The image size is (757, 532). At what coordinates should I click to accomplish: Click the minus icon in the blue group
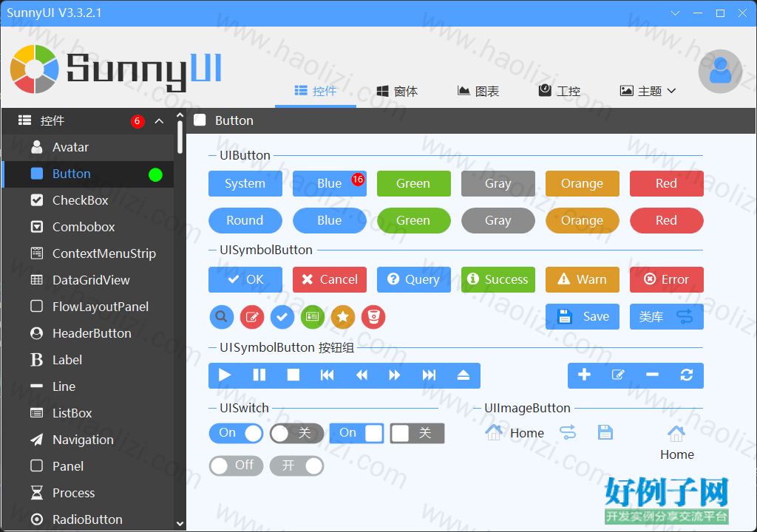[x=653, y=375]
